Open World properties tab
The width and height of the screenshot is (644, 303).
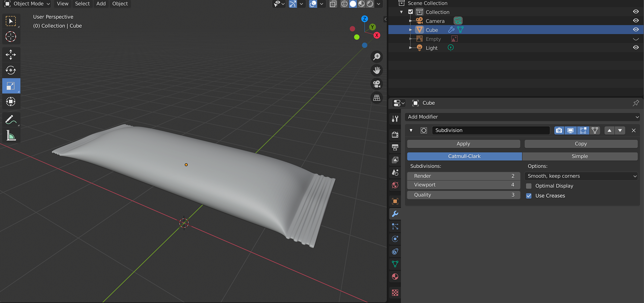(395, 185)
